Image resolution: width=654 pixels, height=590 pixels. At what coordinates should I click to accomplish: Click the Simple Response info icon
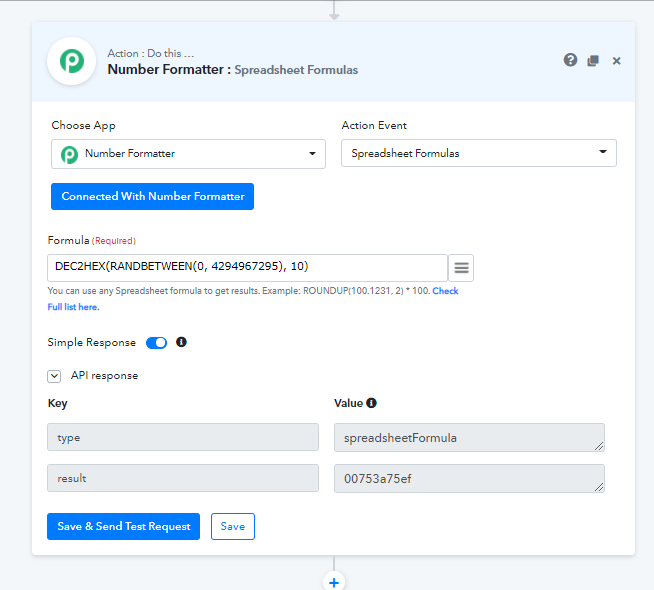(x=181, y=342)
